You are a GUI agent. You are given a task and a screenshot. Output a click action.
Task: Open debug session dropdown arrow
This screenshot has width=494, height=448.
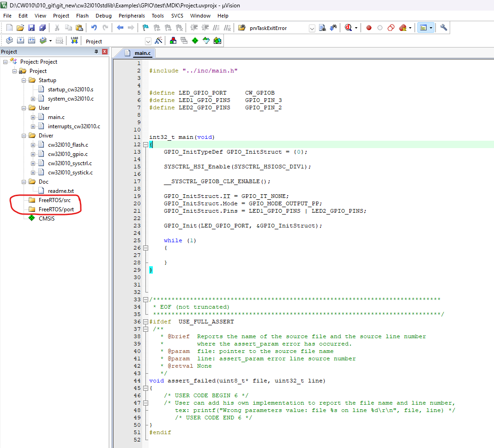point(356,28)
